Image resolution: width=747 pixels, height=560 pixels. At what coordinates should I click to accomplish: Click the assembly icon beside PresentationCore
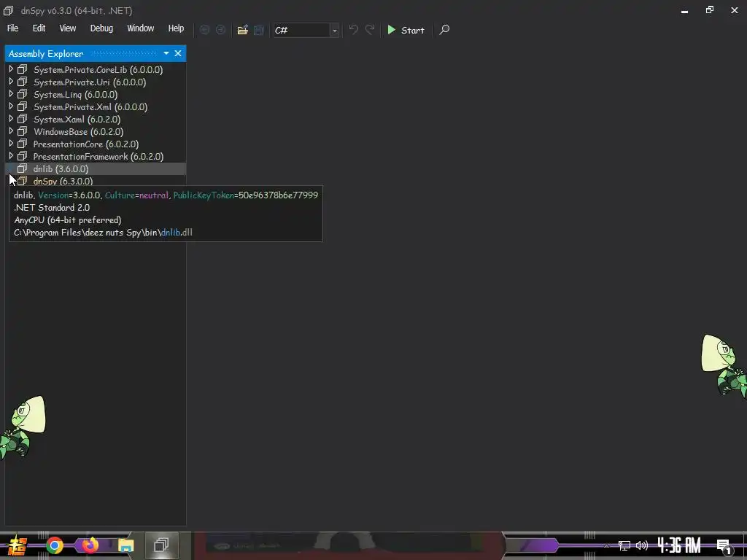pos(23,144)
